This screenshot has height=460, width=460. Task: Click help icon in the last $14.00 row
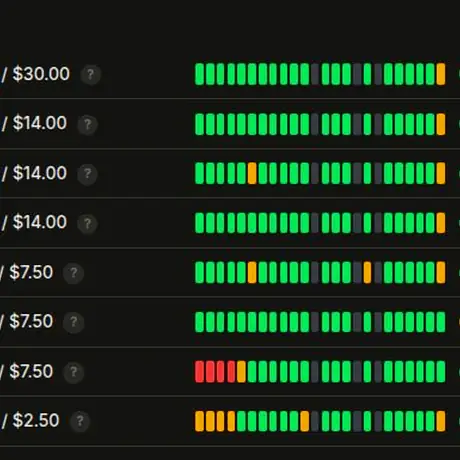(x=87, y=223)
